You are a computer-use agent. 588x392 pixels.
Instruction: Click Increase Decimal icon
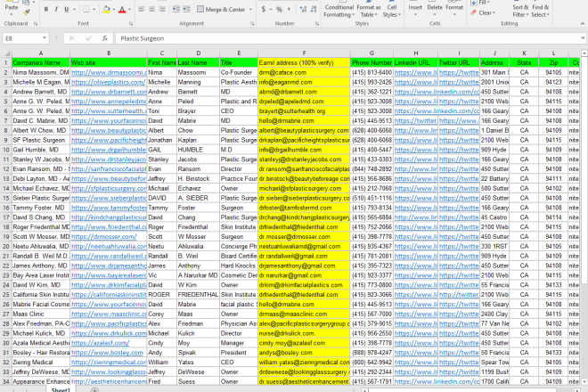coord(303,10)
